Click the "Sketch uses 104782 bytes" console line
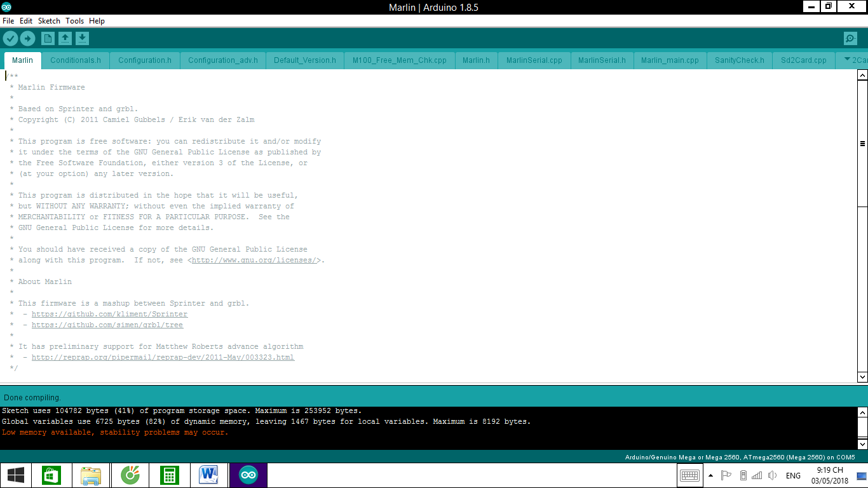 click(x=182, y=411)
